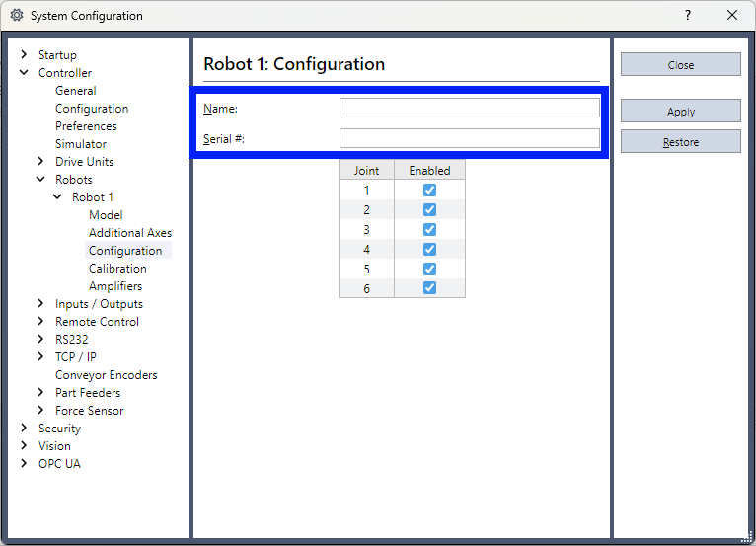Select the Inputs / Outputs label
Image resolution: width=756 pixels, height=546 pixels.
[x=99, y=304]
